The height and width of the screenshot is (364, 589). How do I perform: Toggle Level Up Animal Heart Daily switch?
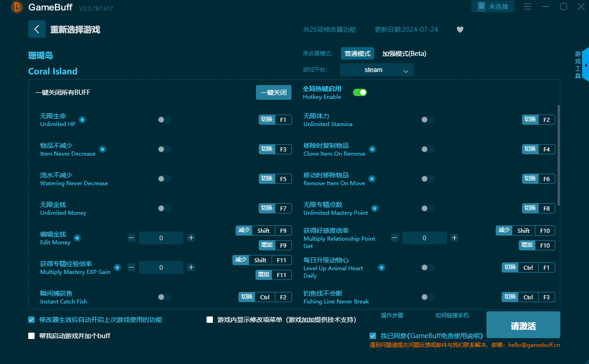click(427, 267)
